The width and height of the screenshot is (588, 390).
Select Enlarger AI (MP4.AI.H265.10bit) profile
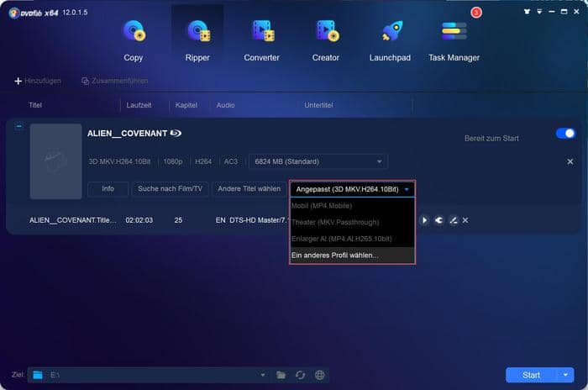[x=352, y=239]
